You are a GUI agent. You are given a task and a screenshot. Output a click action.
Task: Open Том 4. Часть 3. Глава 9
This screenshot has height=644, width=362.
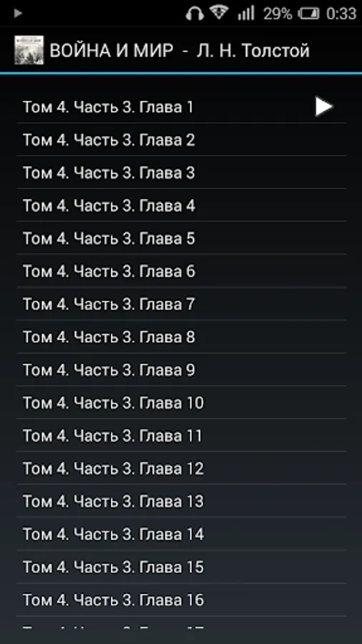coord(181,370)
